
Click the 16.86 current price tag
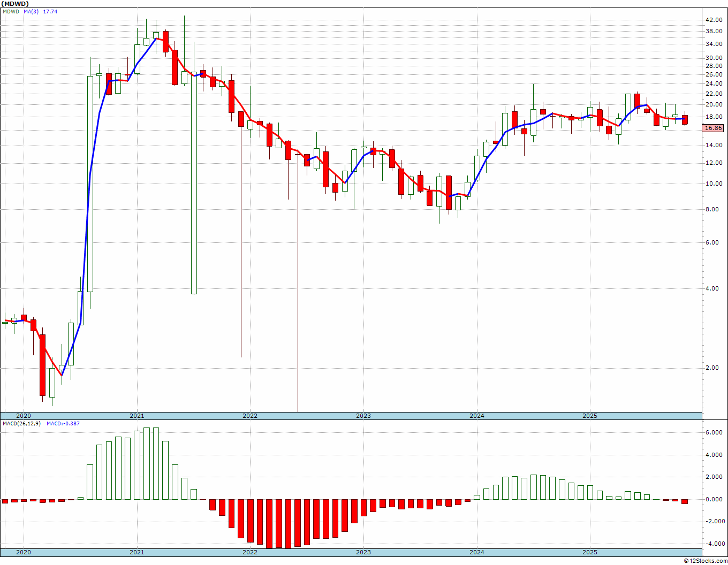point(714,128)
